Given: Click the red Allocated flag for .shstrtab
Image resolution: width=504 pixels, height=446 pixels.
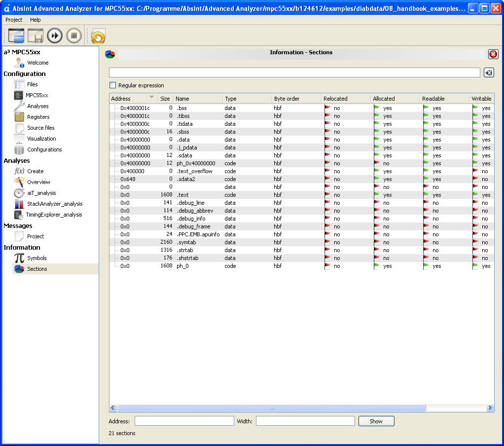Looking at the screenshot, I should (377, 258).
